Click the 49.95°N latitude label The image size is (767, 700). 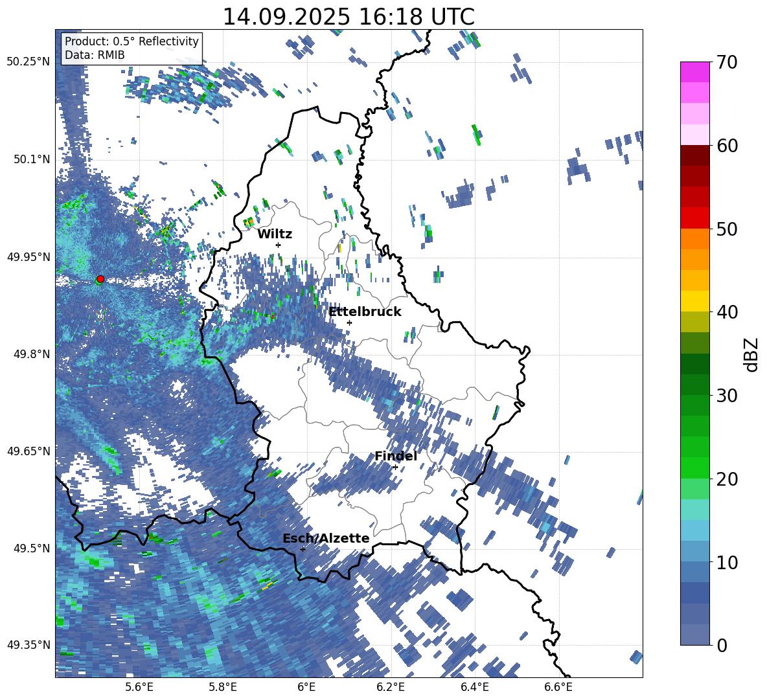point(29,256)
